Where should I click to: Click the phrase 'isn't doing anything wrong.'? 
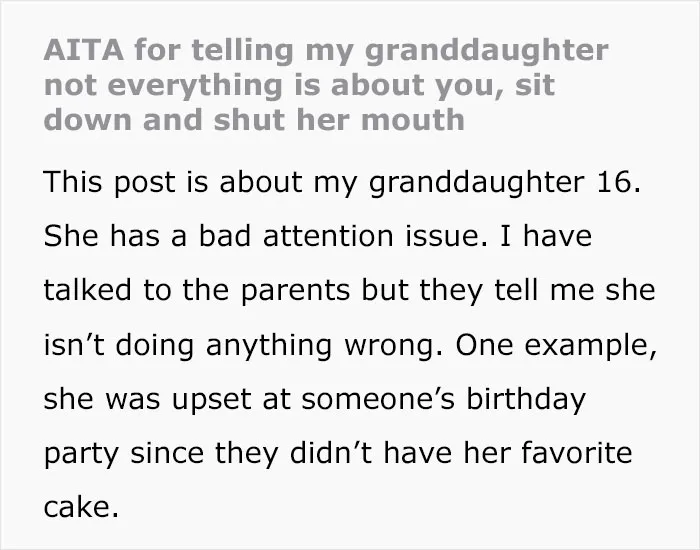[x=243, y=345]
